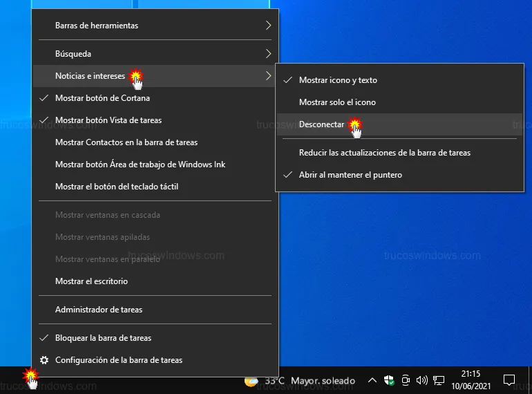Show hidden system tray icons
Viewport: 532px width, 394px height.
[372, 380]
